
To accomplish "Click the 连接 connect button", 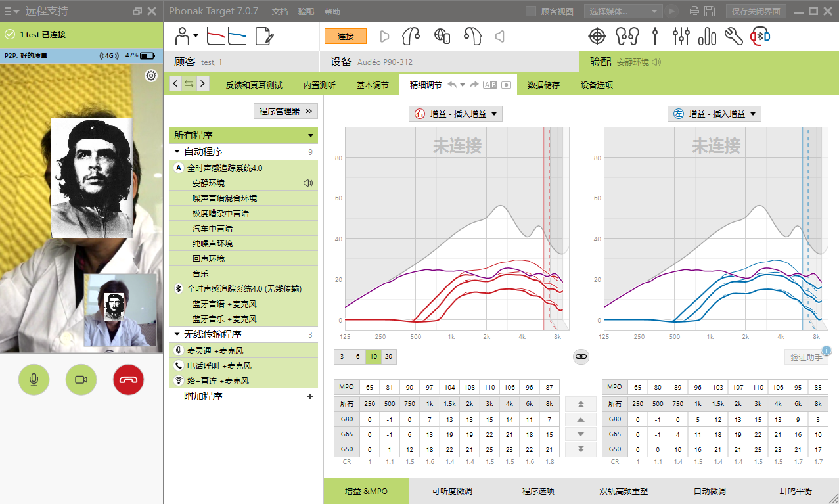I will [346, 36].
